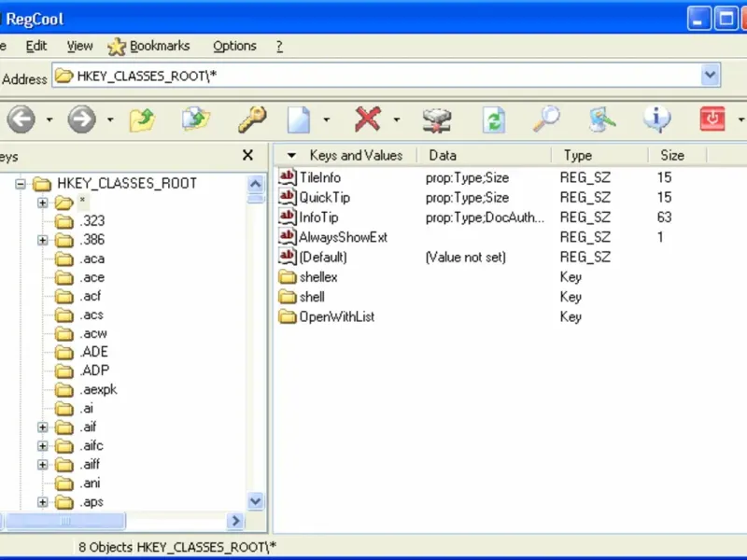Click folder icon in Address bar

[x=63, y=76]
